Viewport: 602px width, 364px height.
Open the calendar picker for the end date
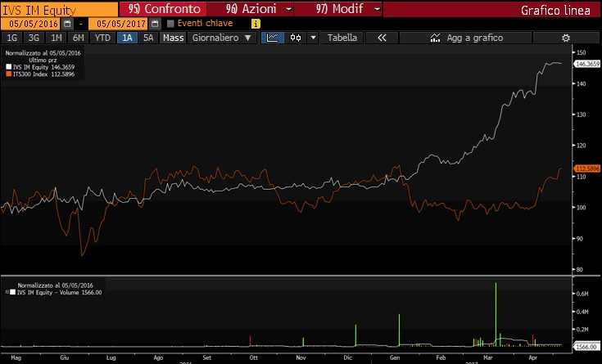155,24
